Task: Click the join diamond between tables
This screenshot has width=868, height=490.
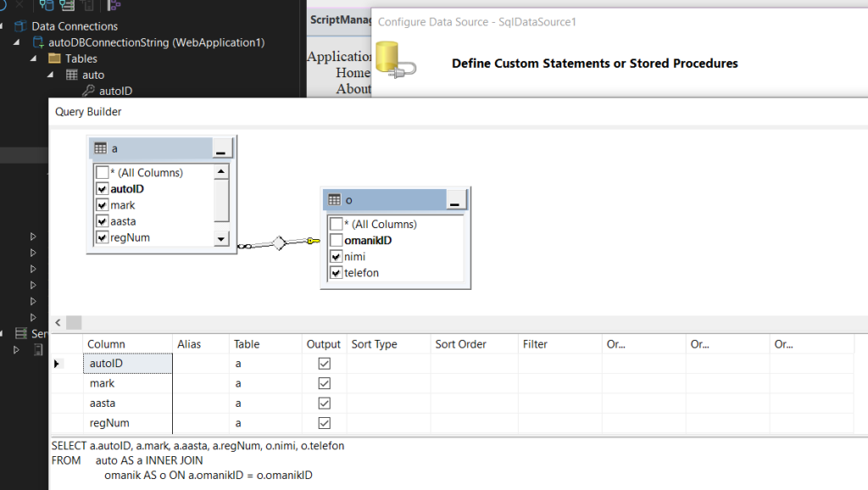Action: pyautogui.click(x=278, y=244)
